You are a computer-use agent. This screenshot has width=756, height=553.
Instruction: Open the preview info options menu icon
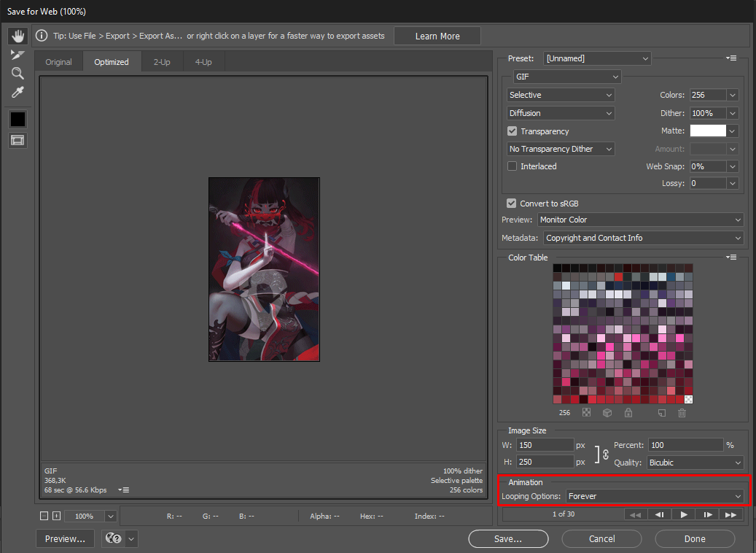(123, 490)
